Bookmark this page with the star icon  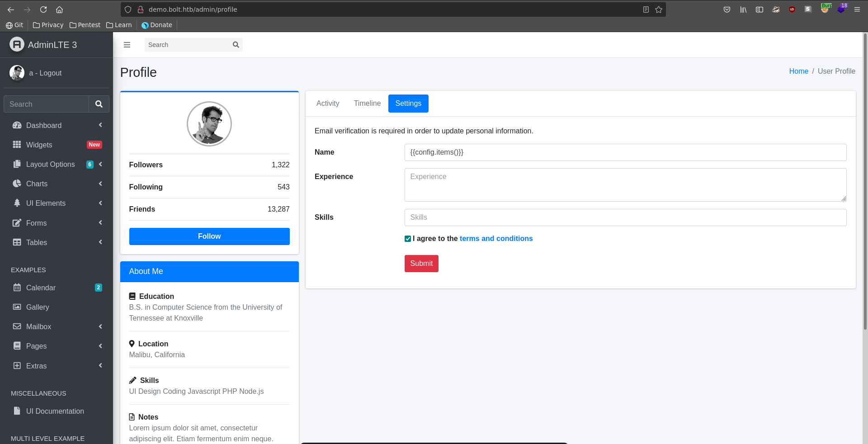659,9
